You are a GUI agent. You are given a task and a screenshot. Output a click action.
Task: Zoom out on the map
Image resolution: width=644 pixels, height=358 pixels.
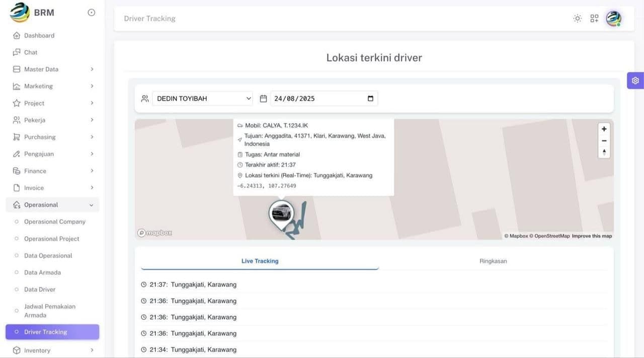pyautogui.click(x=604, y=141)
